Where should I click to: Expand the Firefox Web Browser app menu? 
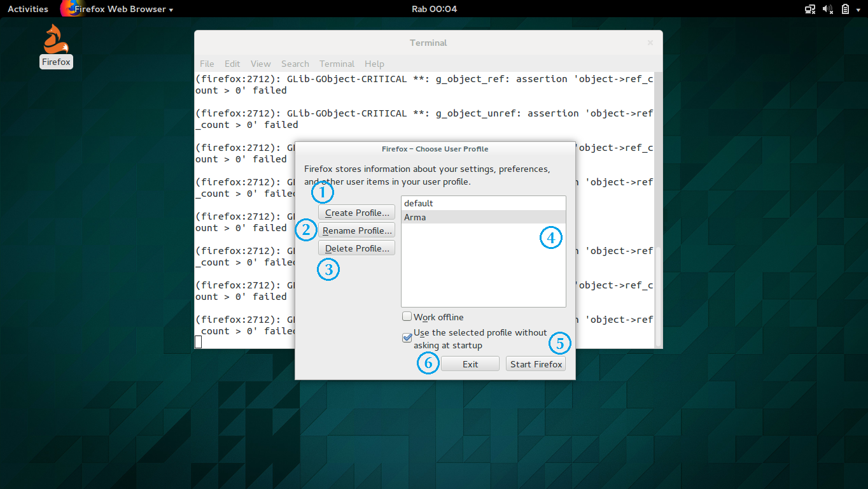(123, 9)
